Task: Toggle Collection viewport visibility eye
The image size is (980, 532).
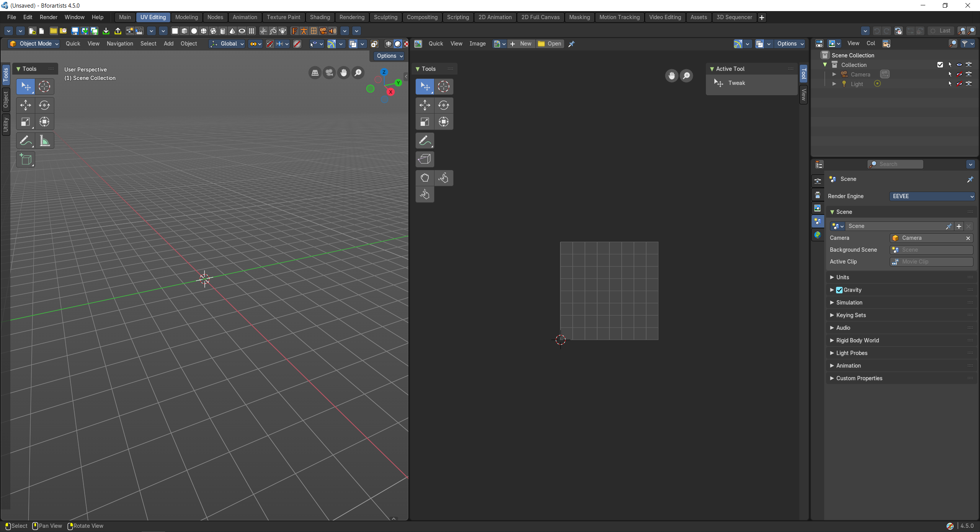Action: pyautogui.click(x=959, y=65)
